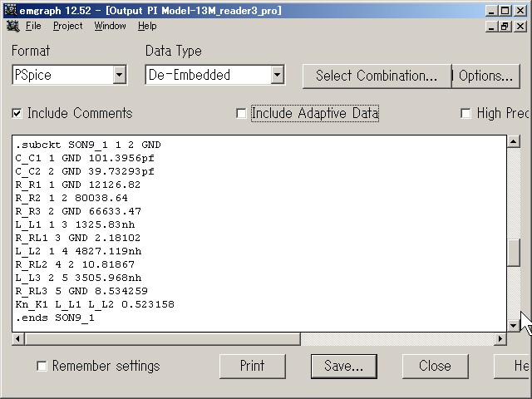Minimize the inner document window

(491, 26)
